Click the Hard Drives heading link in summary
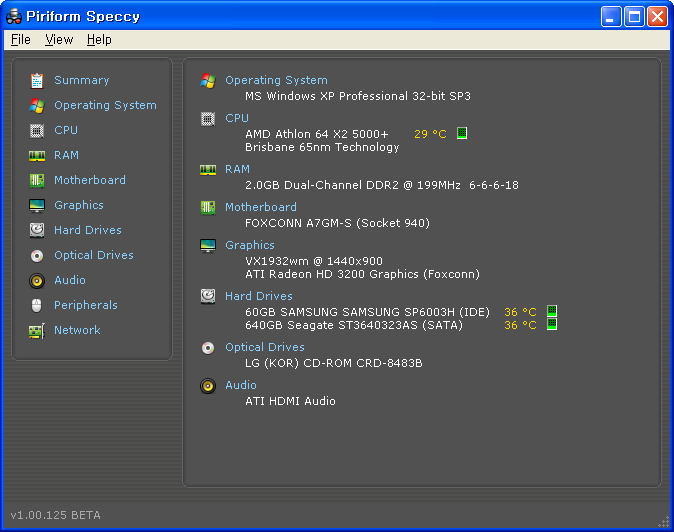 (259, 296)
